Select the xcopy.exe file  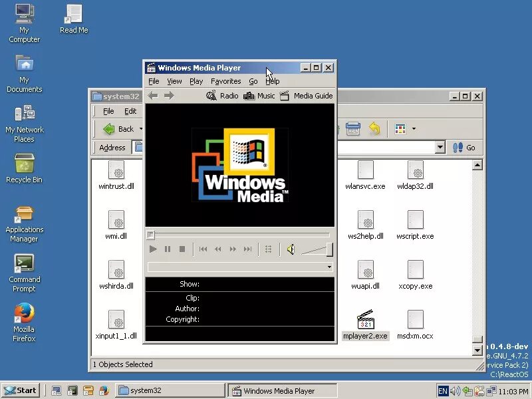(x=415, y=275)
